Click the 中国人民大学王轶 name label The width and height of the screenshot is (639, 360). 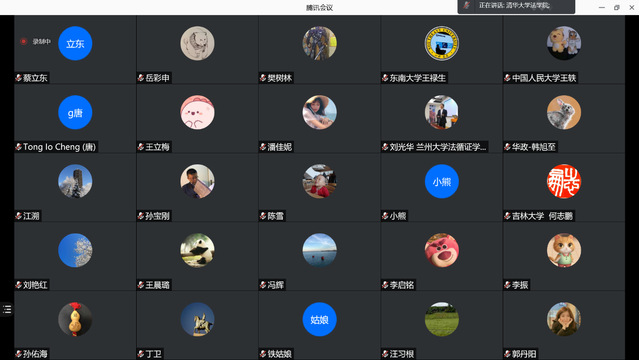point(544,78)
